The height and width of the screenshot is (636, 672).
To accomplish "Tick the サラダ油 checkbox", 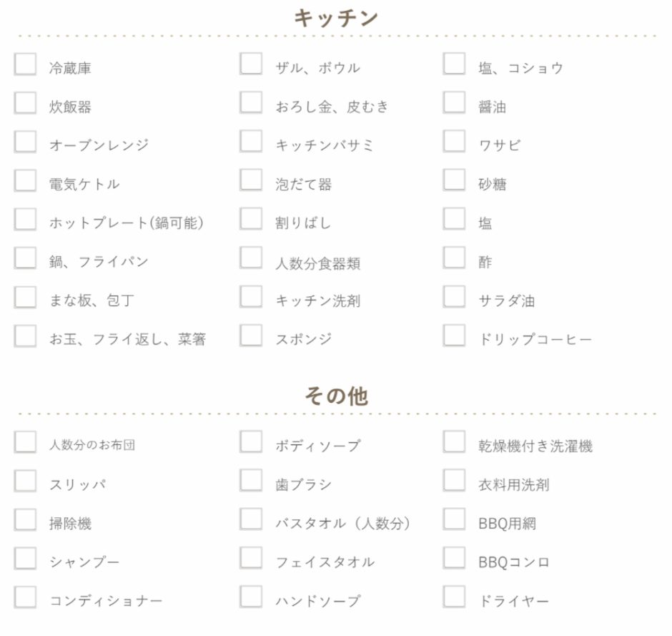I will [x=454, y=296].
